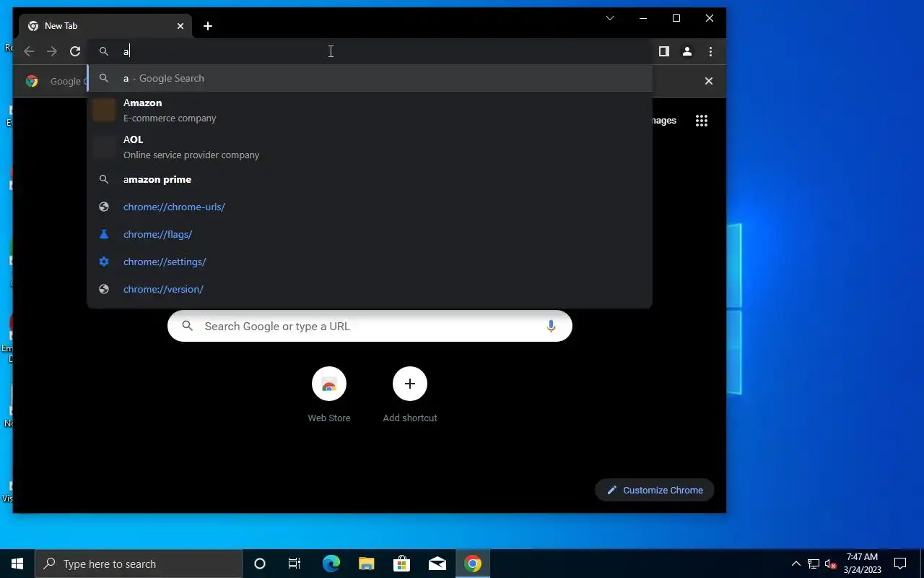Screen dimensions: 924x578
Task: Open the notification center icon
Action: (x=900, y=564)
